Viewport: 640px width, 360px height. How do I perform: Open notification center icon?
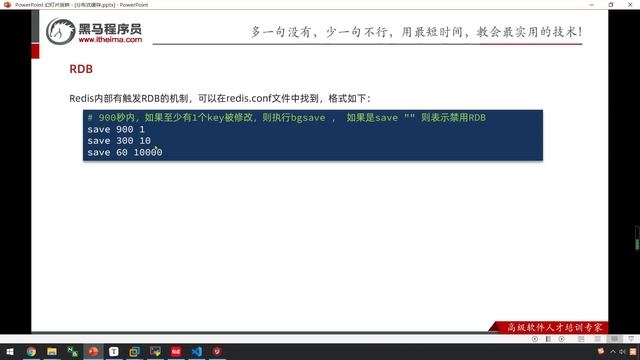pos(633,351)
